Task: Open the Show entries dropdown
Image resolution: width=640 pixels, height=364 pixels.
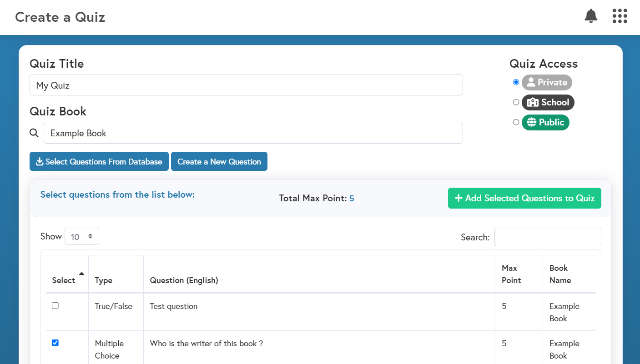Action: tap(82, 236)
